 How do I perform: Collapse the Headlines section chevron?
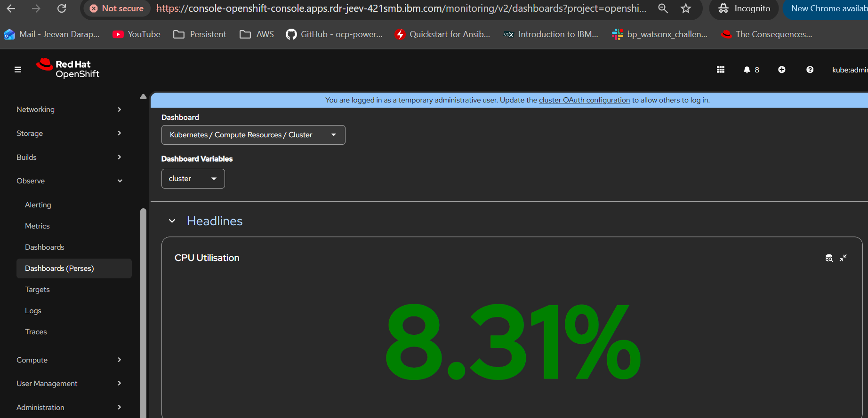coord(172,221)
